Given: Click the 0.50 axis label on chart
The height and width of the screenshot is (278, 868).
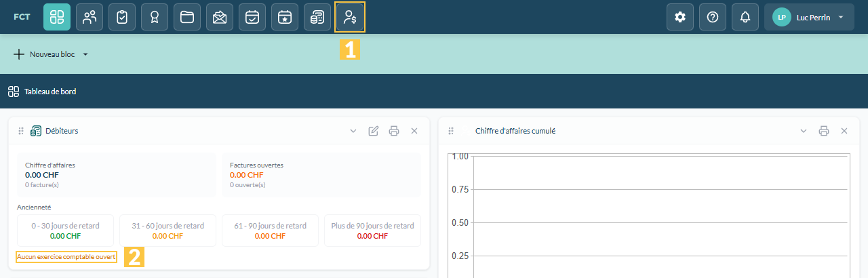Looking at the screenshot, I should (x=460, y=222).
